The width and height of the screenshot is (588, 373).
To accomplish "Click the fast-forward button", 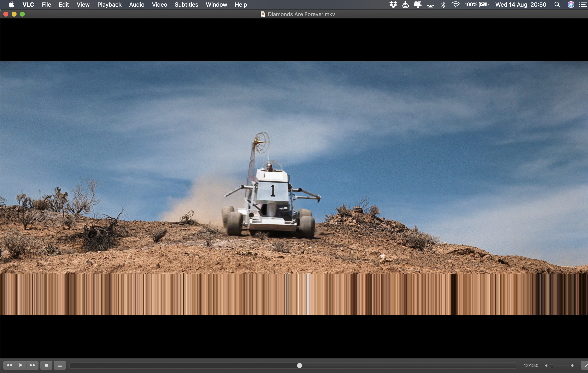I will pos(33,365).
